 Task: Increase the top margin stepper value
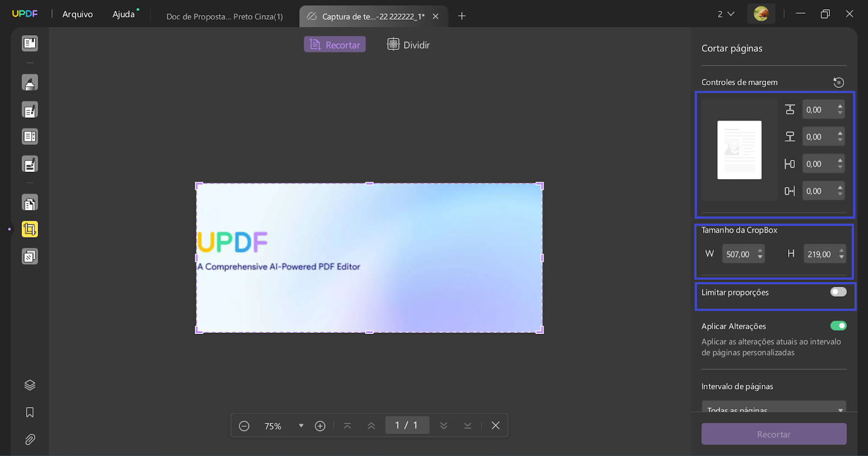tap(840, 106)
